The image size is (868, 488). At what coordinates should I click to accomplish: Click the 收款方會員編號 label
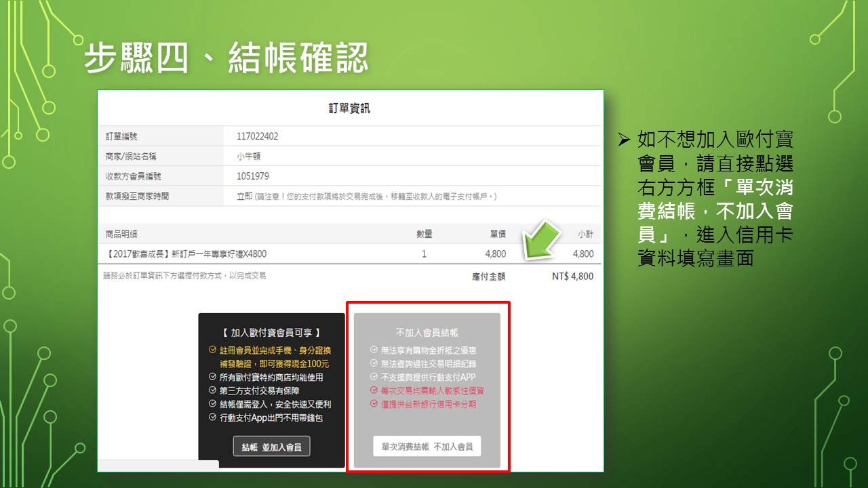[x=133, y=176]
